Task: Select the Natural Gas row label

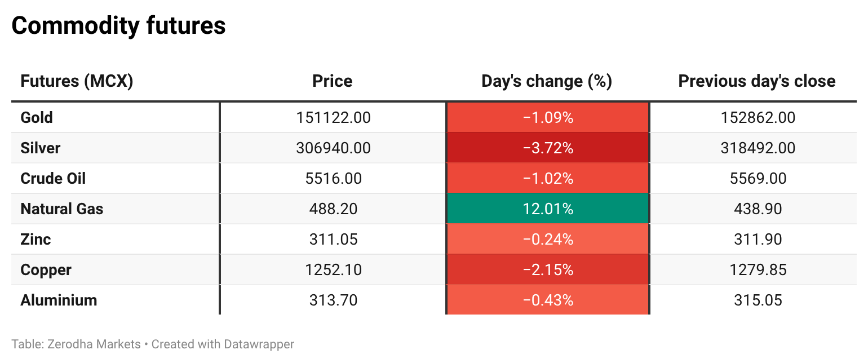Action: (x=62, y=209)
